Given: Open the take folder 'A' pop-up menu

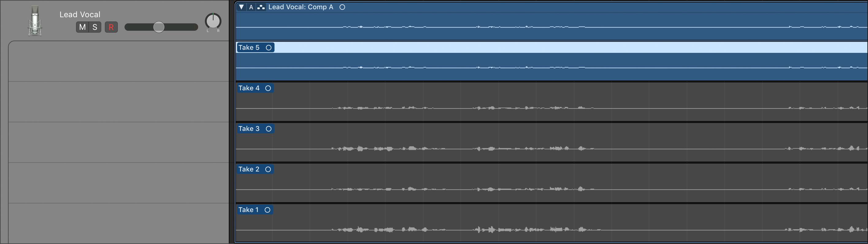Looking at the screenshot, I should coord(251,7).
